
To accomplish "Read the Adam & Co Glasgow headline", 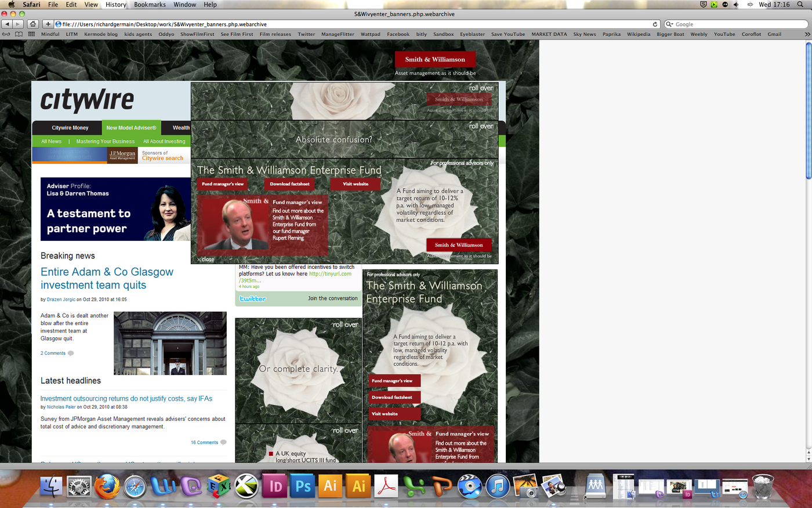I will [x=107, y=279].
